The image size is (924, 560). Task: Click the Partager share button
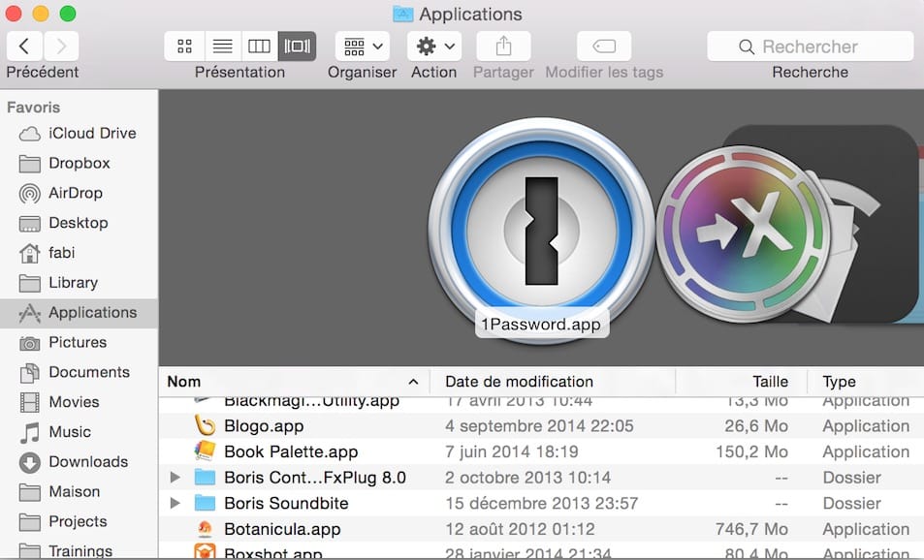pyautogui.click(x=503, y=46)
